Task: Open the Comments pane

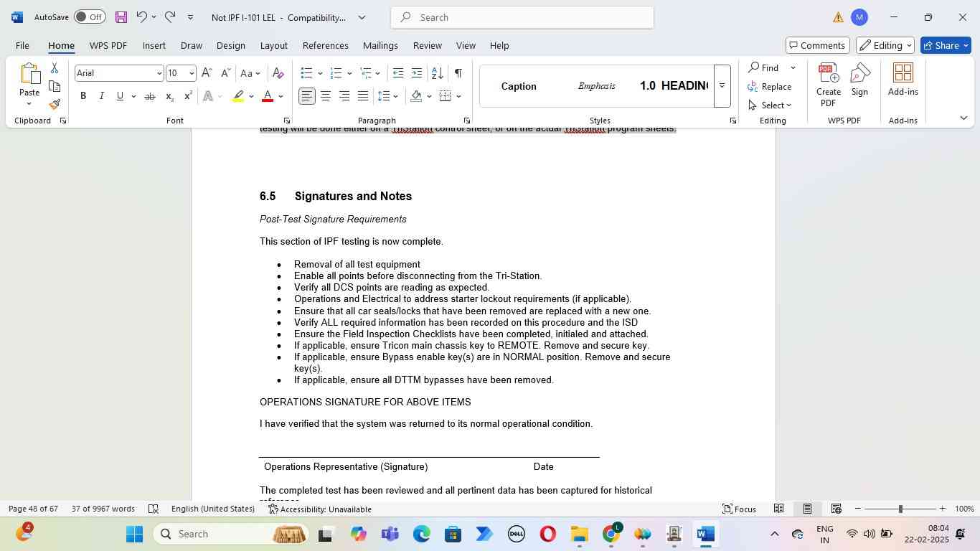Action: pos(818,45)
